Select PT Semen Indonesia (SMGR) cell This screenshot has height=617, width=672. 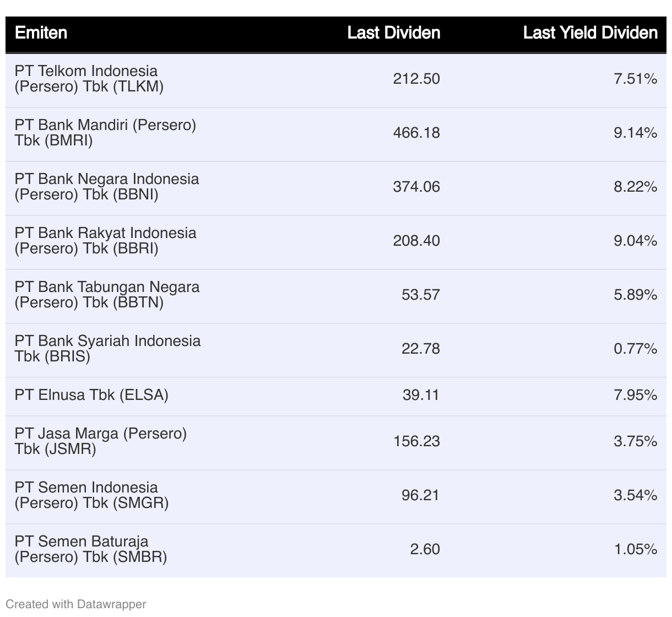click(91, 495)
